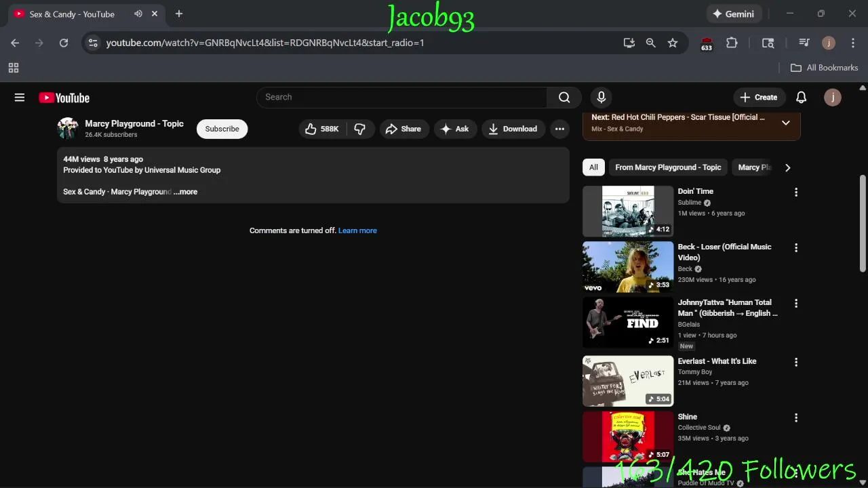The width and height of the screenshot is (868, 488).
Task: Open media controls icon in toolbar
Action: [x=804, y=43]
